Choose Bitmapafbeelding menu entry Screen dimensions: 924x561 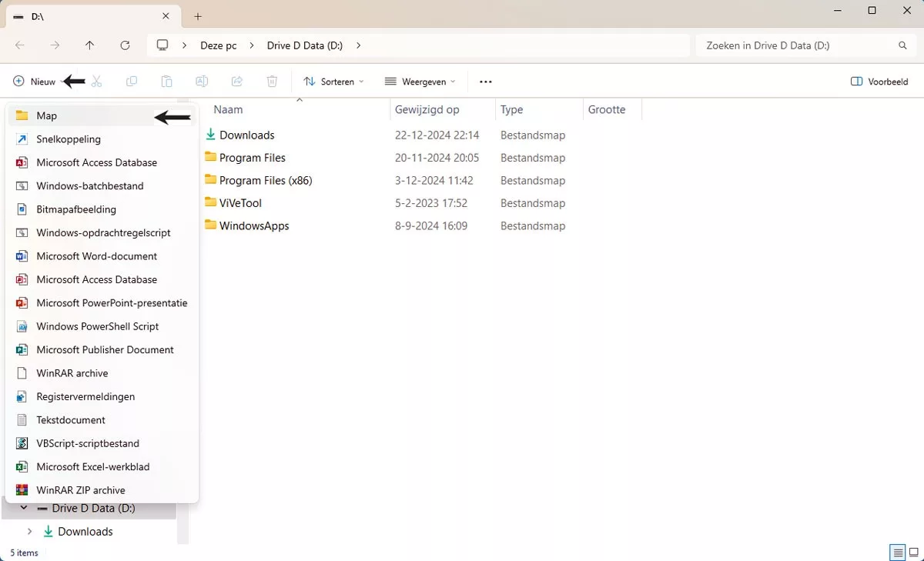102,209
